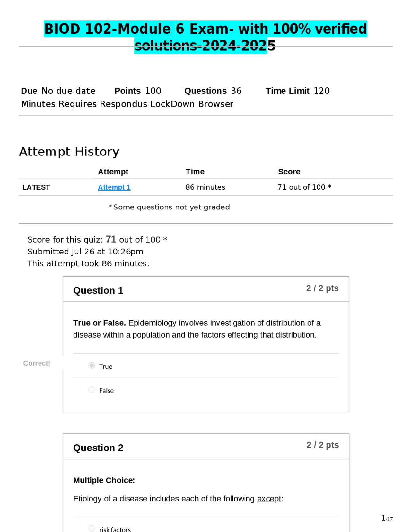Screen dimensions: 411x532
Task: Click the Attempt column header
Action: click(113, 172)
